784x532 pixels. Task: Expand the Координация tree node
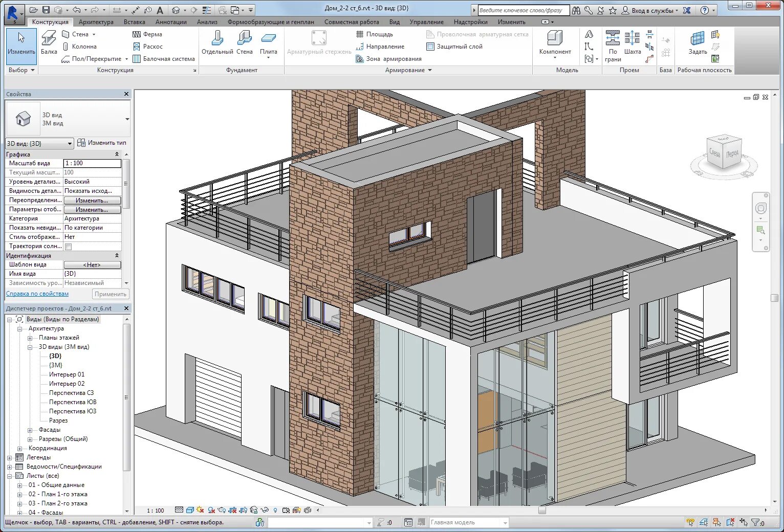click(x=20, y=448)
